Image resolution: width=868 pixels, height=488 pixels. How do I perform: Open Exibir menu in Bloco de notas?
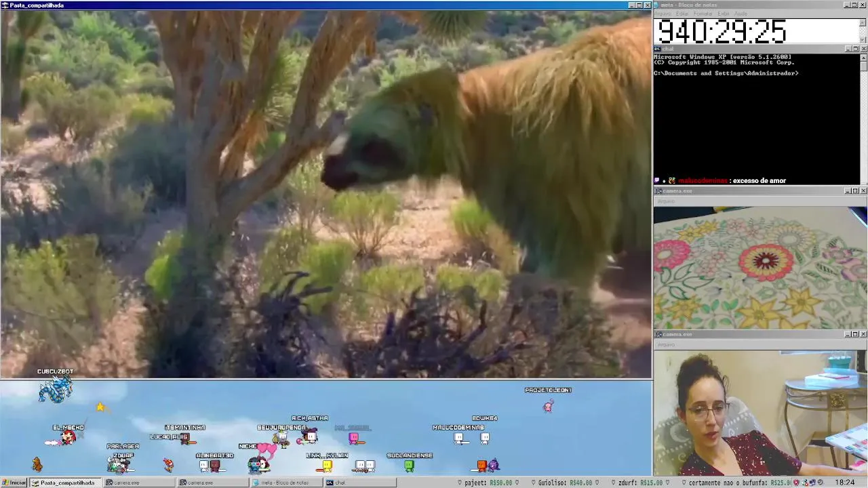tap(724, 14)
